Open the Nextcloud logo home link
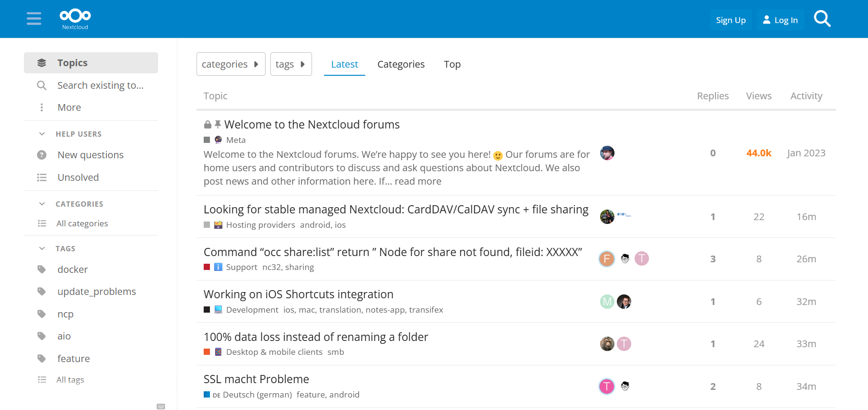The height and width of the screenshot is (410, 868). 75,19
